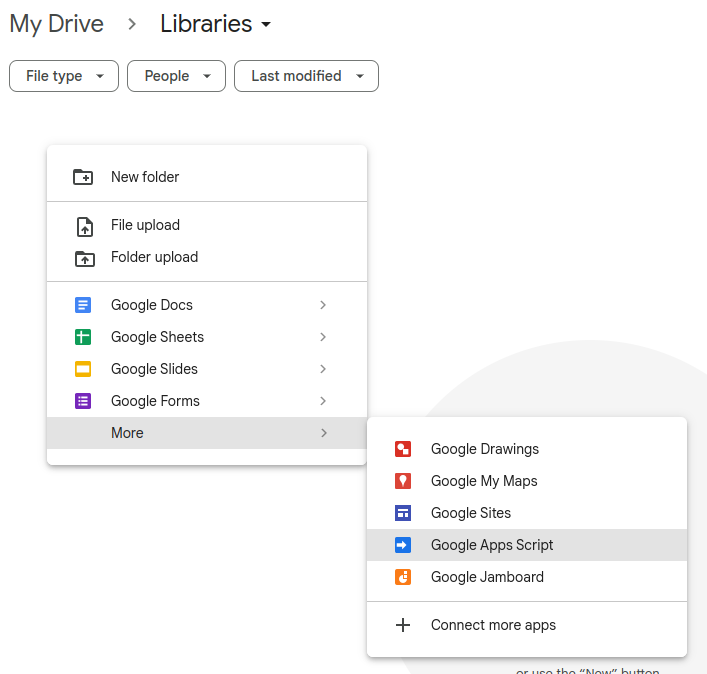Viewport: 707px width, 674px height.
Task: Click the yellow Google Slides icon
Action: (x=83, y=369)
